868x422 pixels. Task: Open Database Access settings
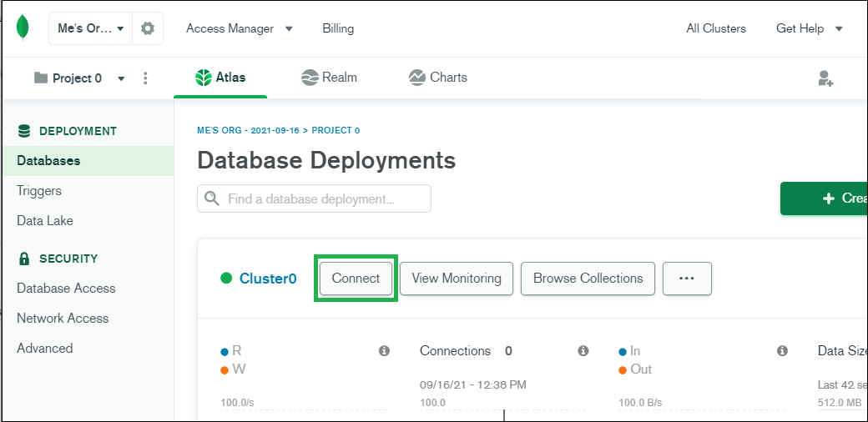click(66, 289)
